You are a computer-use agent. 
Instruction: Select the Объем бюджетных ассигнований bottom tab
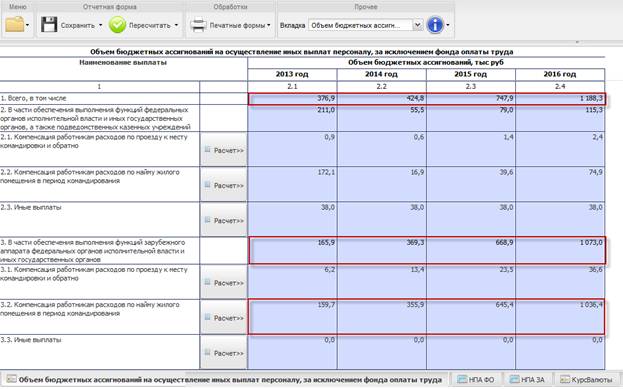224,379
